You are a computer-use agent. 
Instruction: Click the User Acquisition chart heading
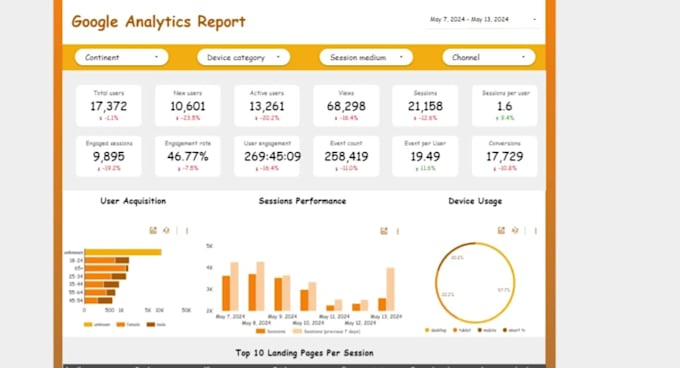pos(133,201)
